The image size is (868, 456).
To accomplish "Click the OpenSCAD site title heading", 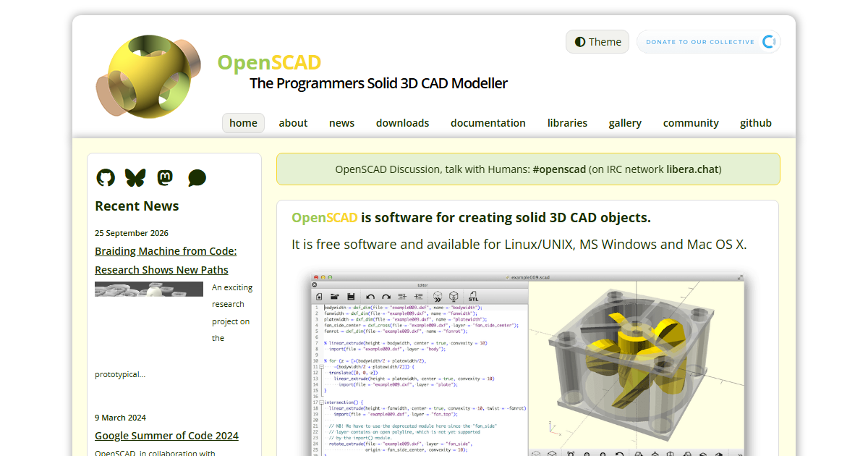I will [x=269, y=62].
